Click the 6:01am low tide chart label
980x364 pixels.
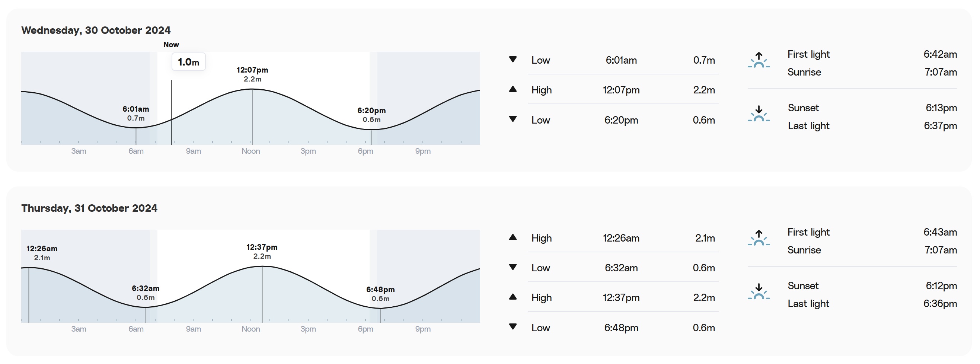(x=136, y=114)
